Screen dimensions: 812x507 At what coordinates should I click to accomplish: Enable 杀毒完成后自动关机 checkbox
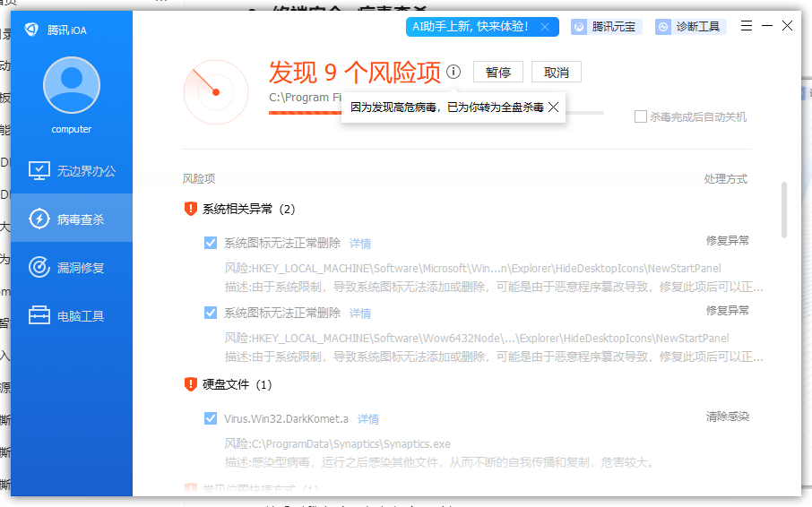(x=641, y=116)
